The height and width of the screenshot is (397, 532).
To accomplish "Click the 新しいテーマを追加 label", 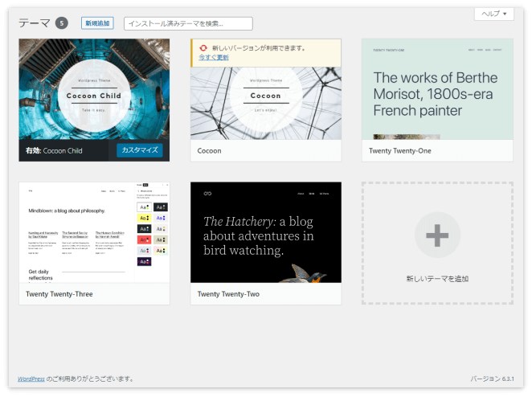I will (437, 279).
